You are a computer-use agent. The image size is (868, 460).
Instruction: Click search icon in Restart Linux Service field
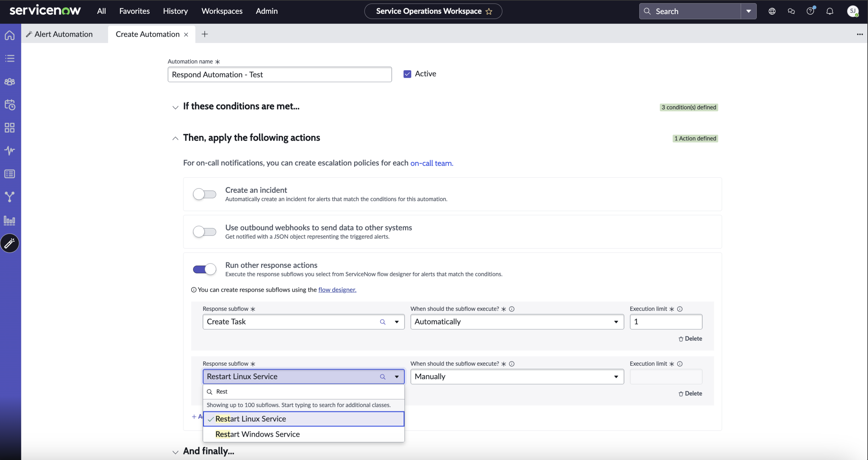tap(382, 377)
